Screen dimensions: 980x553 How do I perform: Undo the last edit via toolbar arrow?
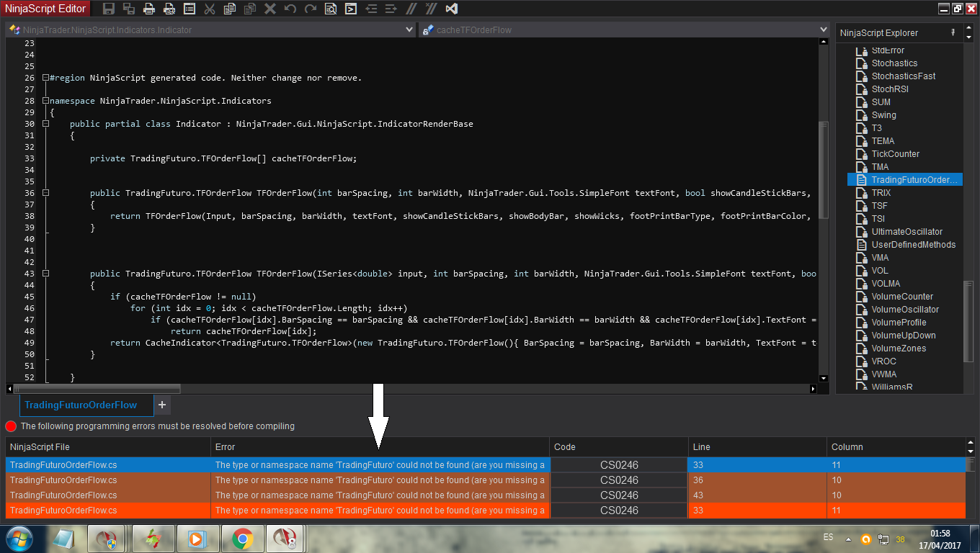click(290, 9)
